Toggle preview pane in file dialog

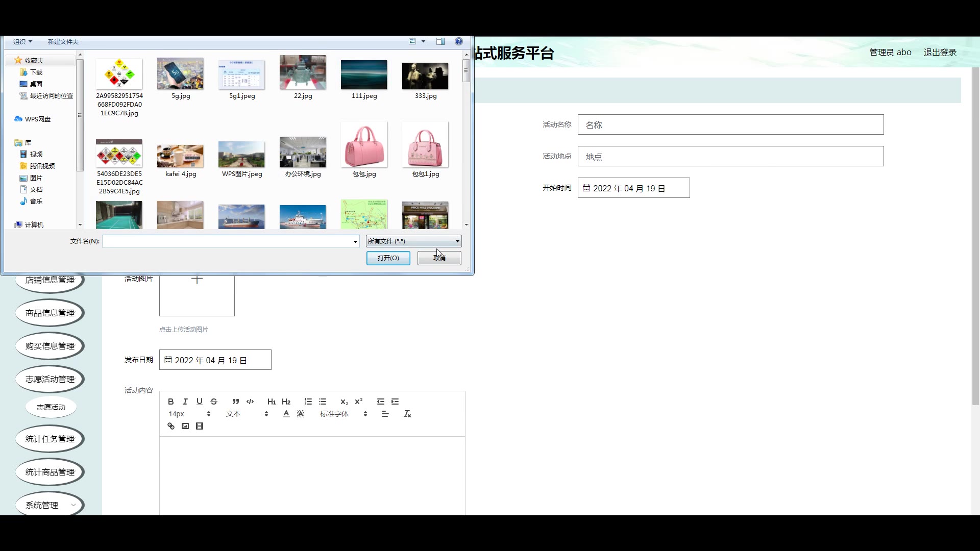point(440,41)
